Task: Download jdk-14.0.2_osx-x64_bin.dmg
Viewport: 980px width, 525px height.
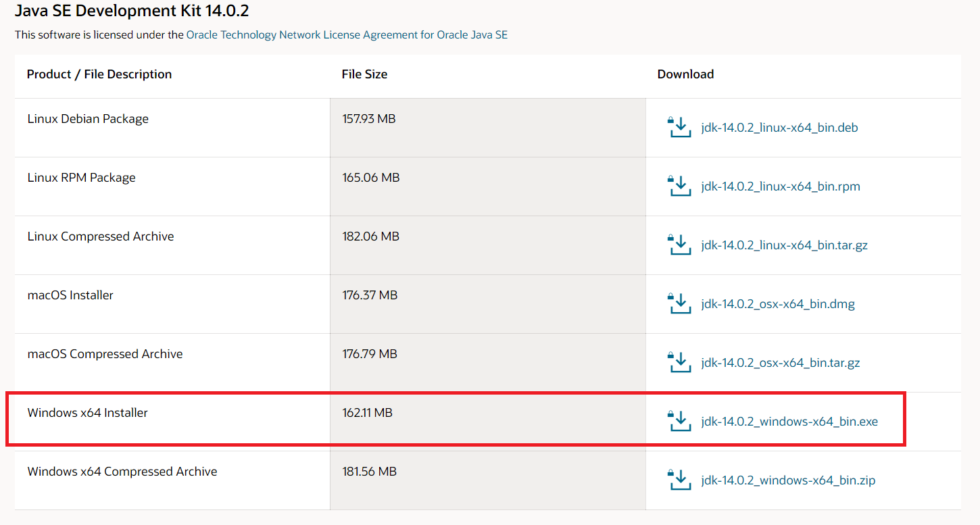Action: click(778, 304)
